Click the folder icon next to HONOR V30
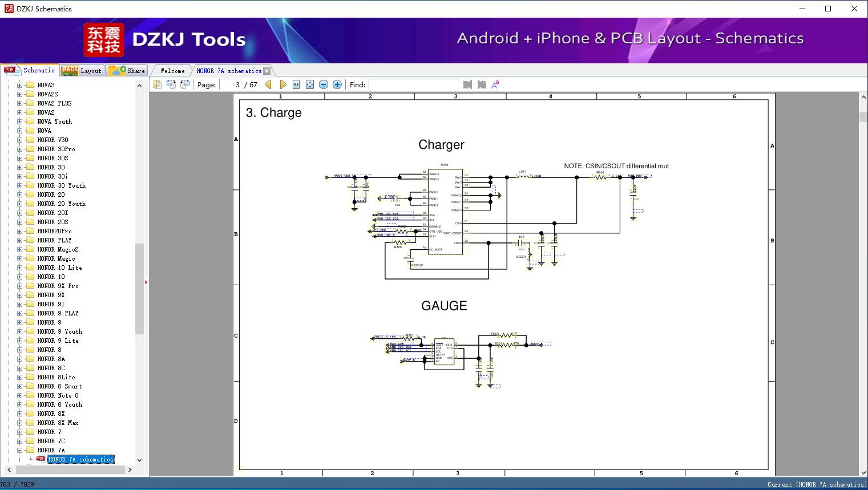868x490 pixels. point(30,140)
